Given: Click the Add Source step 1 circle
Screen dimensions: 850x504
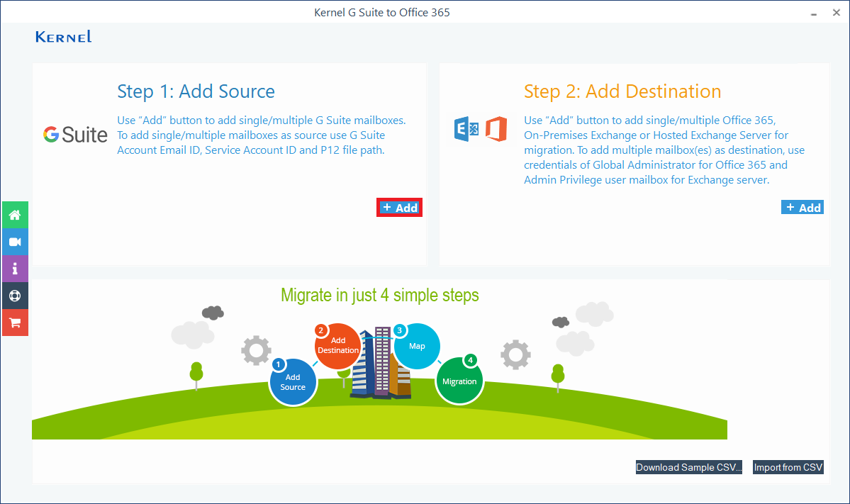Looking at the screenshot, I should pos(293,382).
